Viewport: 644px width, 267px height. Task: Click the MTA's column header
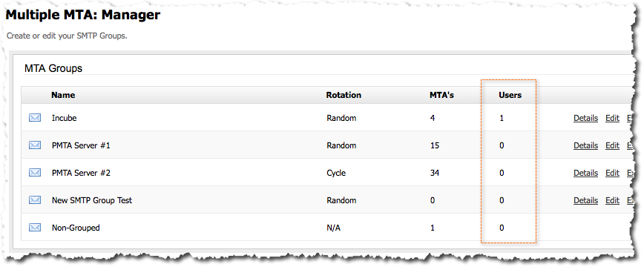pyautogui.click(x=441, y=95)
